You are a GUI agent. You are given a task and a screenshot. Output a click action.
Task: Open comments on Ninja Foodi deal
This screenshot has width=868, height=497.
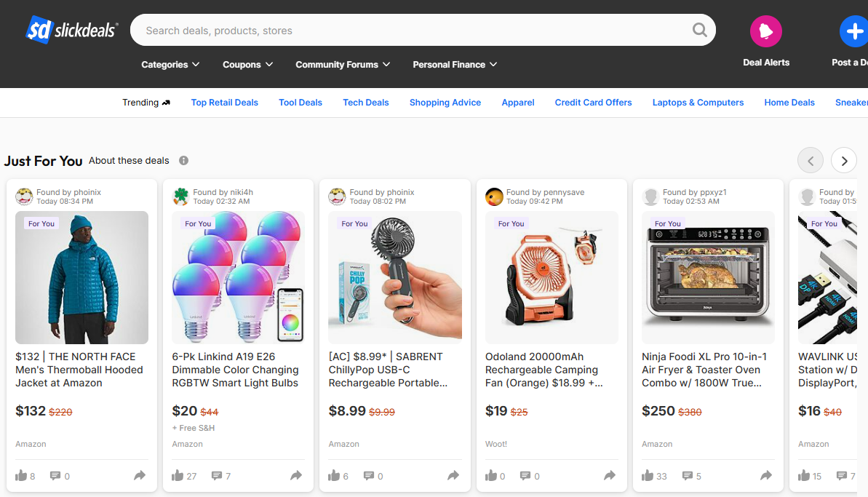[x=688, y=475]
